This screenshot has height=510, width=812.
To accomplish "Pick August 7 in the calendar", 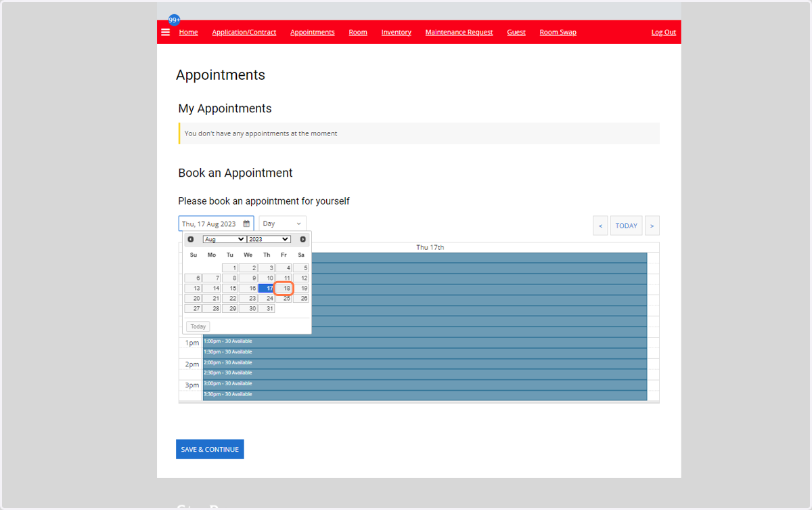I will [212, 278].
